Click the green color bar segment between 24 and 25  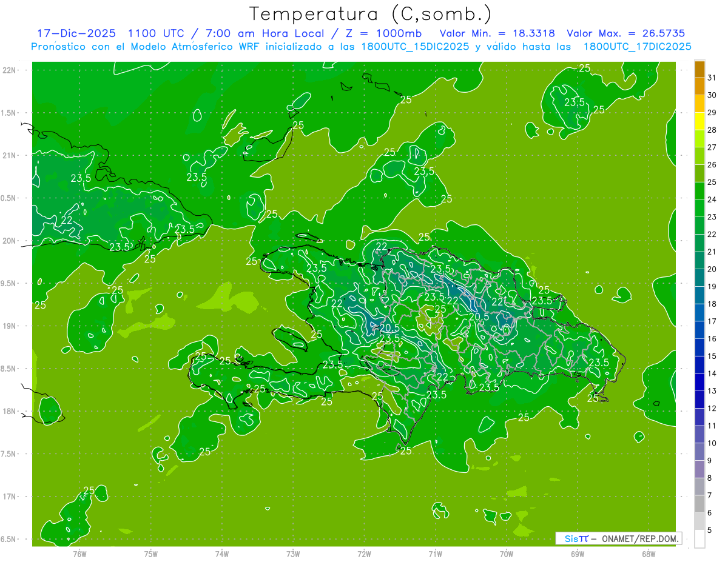coord(699,191)
